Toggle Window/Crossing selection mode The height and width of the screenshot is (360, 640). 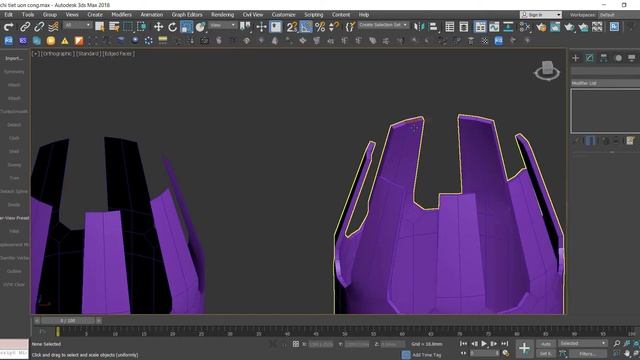[142, 27]
